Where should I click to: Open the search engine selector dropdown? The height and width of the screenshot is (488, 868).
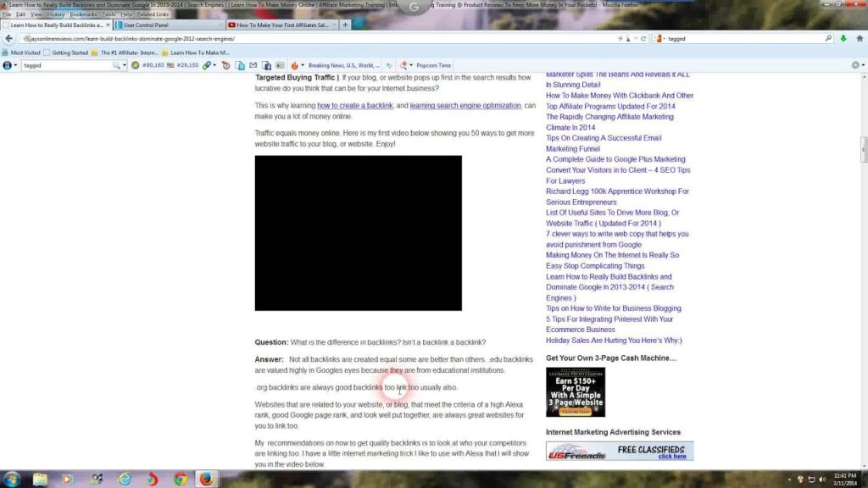[659, 39]
